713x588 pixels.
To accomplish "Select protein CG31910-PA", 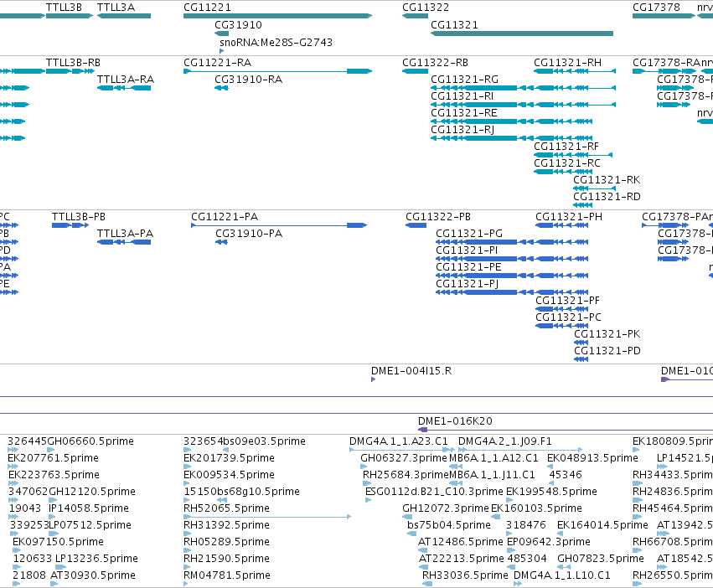I will (249, 234).
